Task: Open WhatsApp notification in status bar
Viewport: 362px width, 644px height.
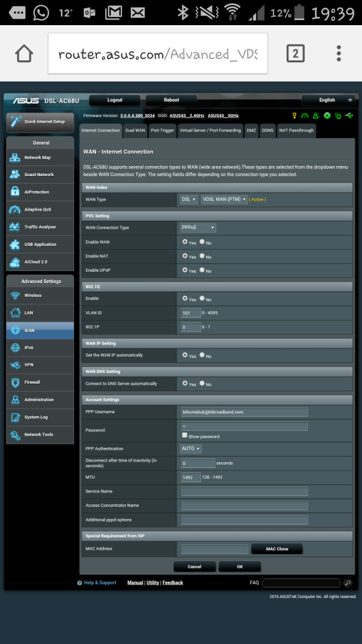Action: pyautogui.click(x=41, y=13)
